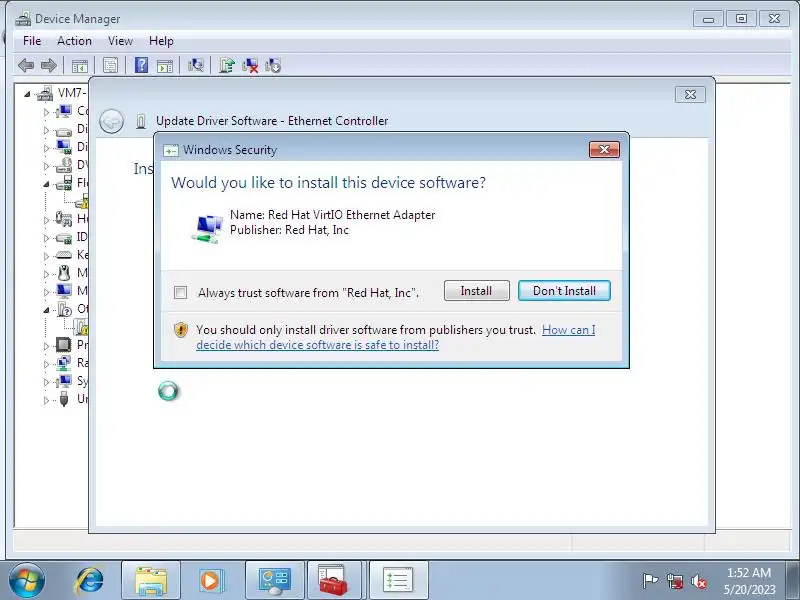Collapse the Fl (Floppy controllers) tree node
Image resolution: width=800 pixels, height=600 pixels.
46,184
